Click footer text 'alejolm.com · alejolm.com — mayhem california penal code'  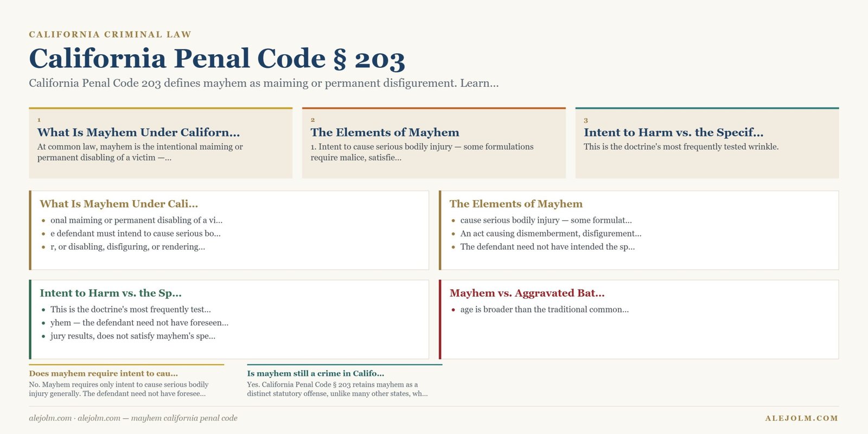pos(133,418)
